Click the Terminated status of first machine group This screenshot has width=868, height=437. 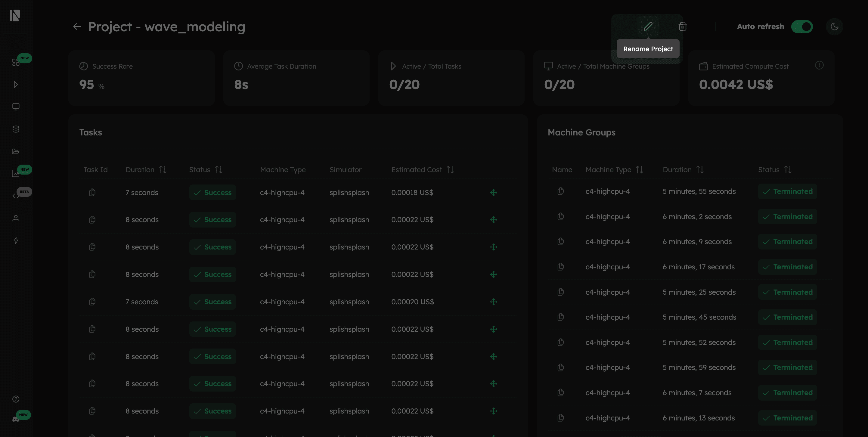(787, 191)
